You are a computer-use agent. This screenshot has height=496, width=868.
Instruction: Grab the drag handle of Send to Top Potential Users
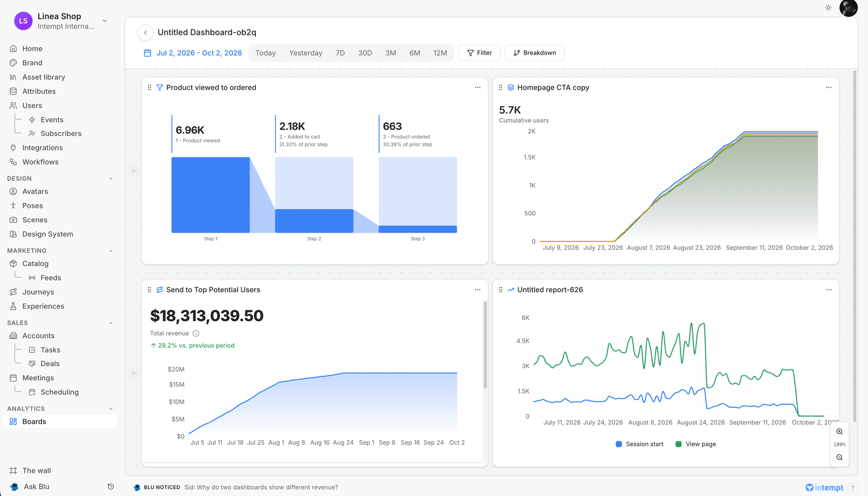tap(150, 290)
